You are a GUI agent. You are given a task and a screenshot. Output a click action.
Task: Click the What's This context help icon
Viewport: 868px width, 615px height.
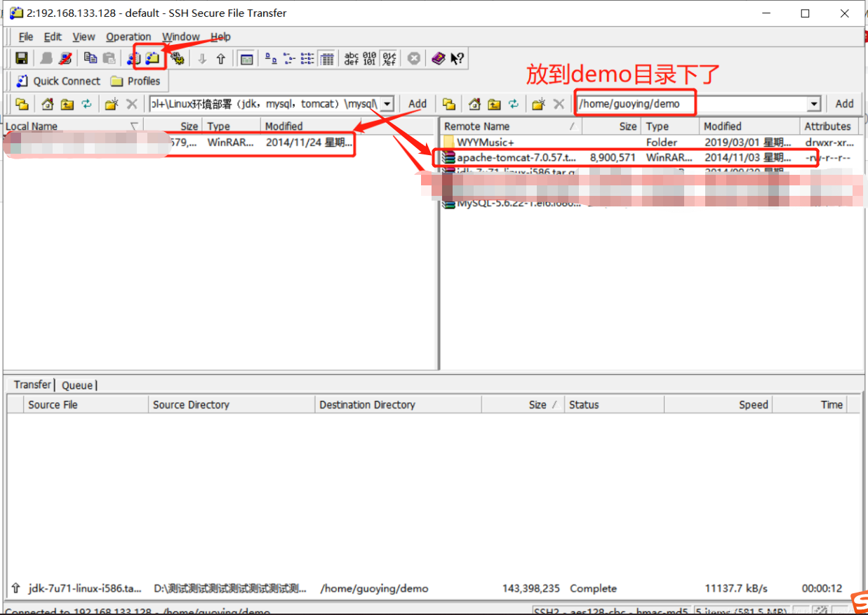pyautogui.click(x=458, y=59)
